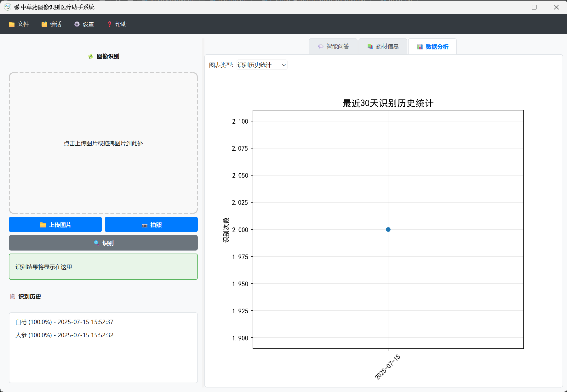
Task: Select the 人参 history entry
Action: (103, 335)
